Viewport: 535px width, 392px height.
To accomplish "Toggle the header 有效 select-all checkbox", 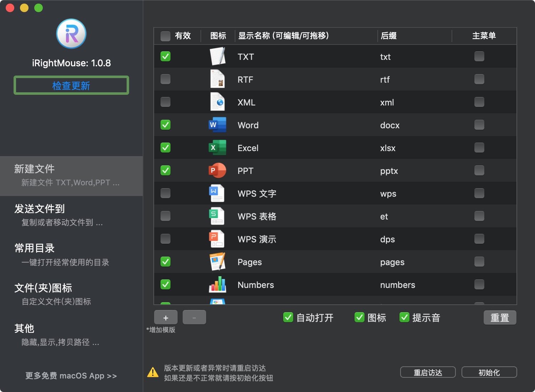I will (x=165, y=36).
